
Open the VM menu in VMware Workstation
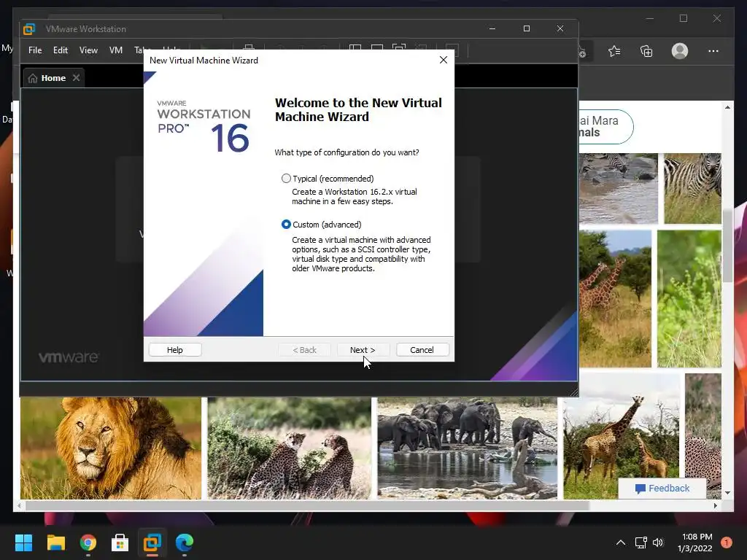point(116,50)
